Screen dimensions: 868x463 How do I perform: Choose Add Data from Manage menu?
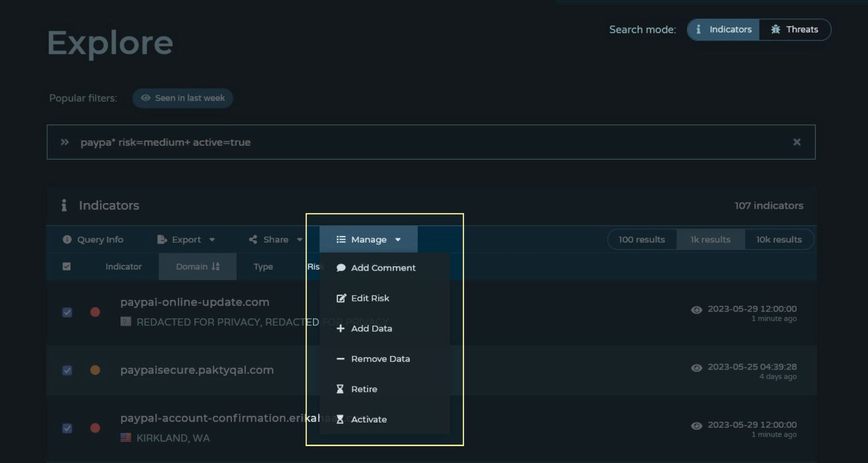[384, 328]
